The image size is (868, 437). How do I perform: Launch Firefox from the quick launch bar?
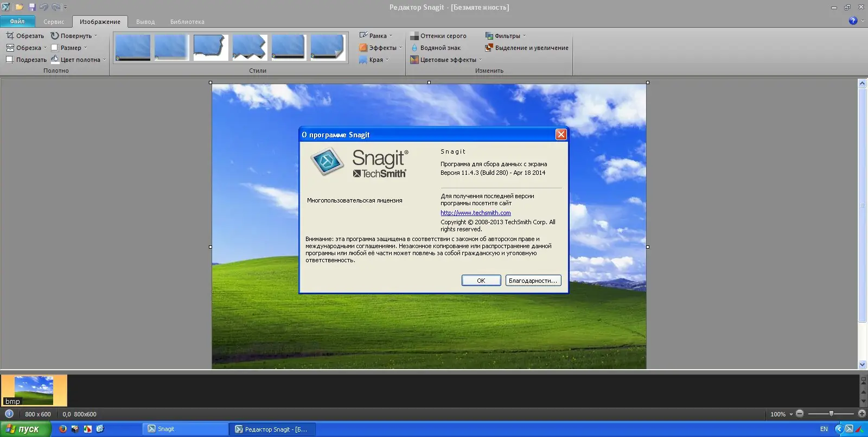pos(63,429)
